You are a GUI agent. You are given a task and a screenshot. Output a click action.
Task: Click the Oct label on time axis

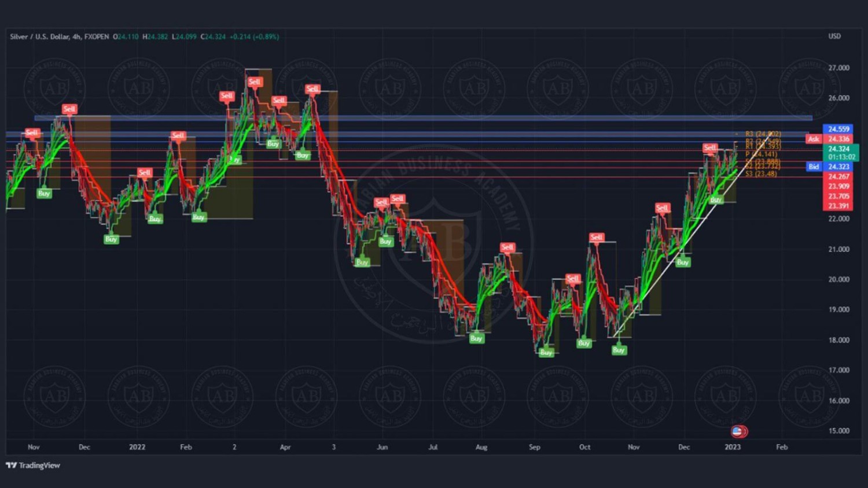pos(584,447)
